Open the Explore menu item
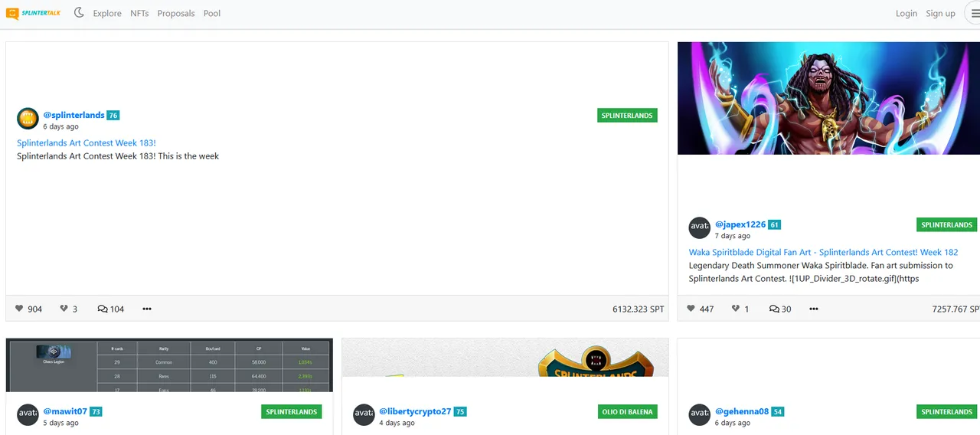 click(107, 13)
